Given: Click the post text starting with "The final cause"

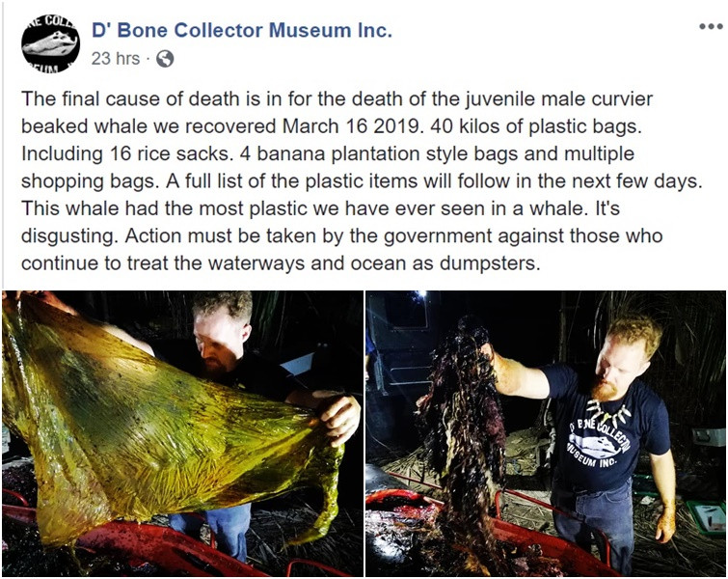Looking at the screenshot, I should click(362, 181).
